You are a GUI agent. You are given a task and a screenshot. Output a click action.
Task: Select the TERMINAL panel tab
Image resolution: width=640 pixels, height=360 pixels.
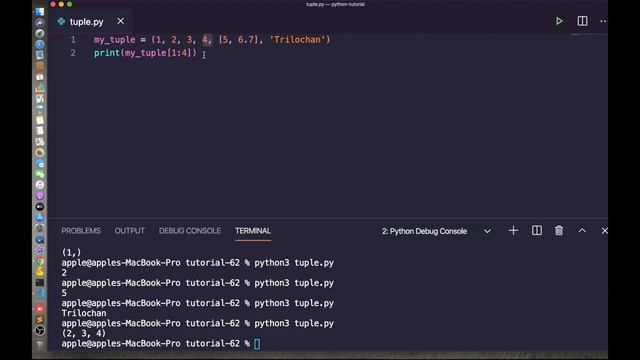click(x=253, y=231)
